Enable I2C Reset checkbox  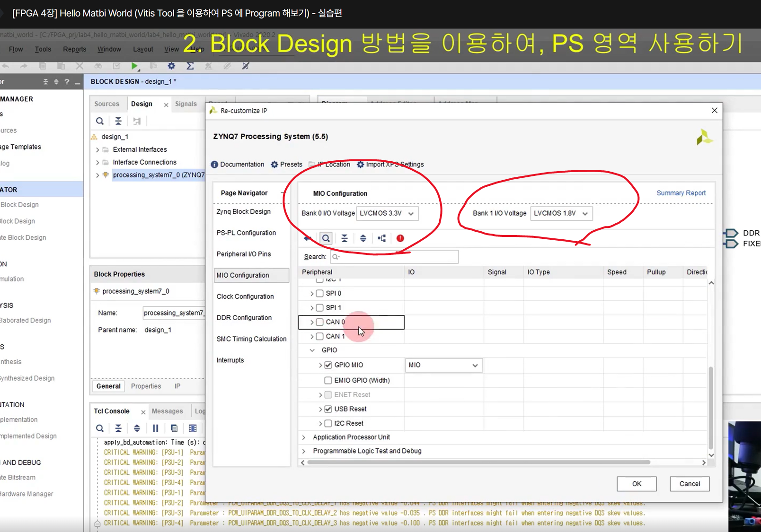328,423
